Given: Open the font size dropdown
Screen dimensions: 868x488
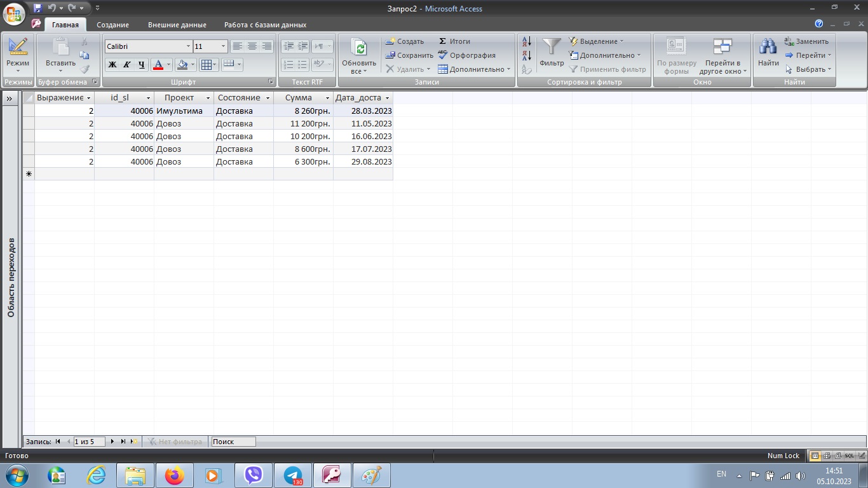Looking at the screenshot, I should (x=223, y=46).
